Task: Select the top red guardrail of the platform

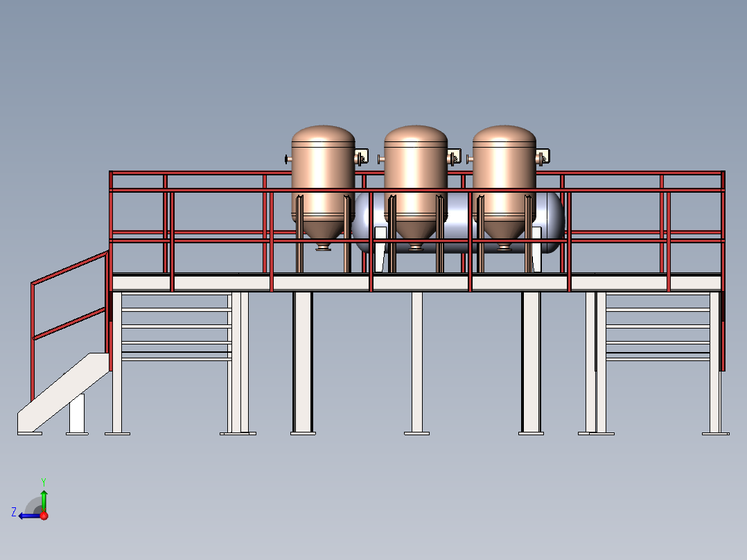Action: [417, 173]
